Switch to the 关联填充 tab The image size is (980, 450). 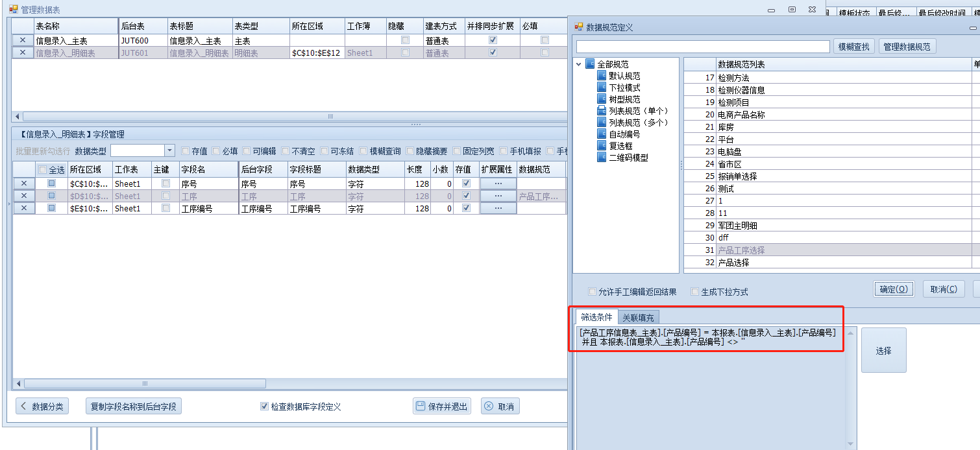click(638, 318)
